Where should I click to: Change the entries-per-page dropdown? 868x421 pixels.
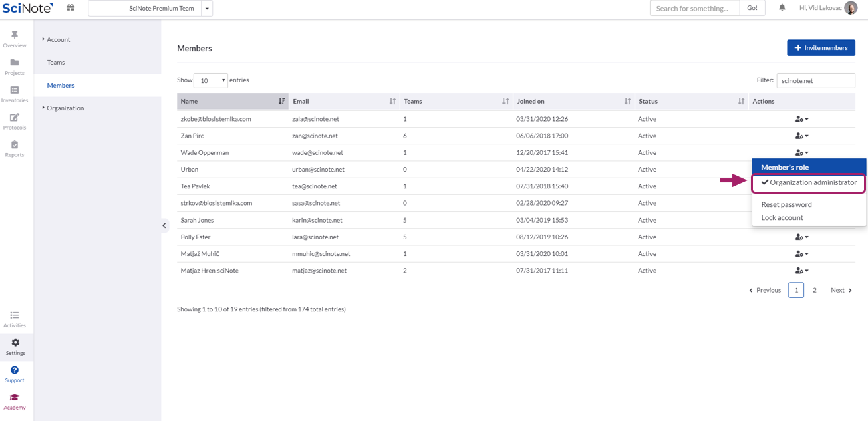click(x=210, y=80)
